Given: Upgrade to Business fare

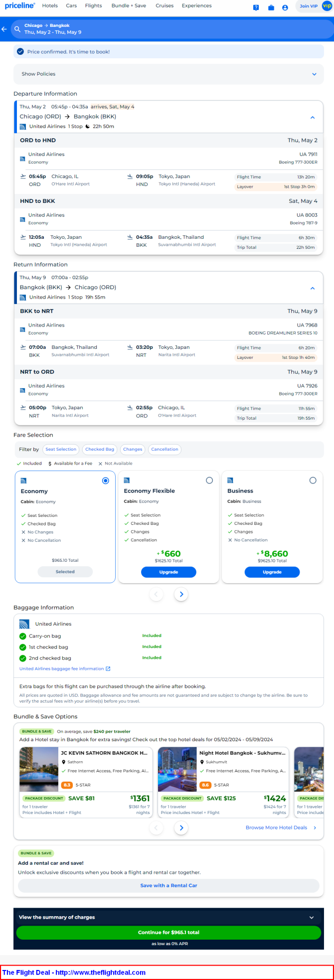Looking at the screenshot, I should (272, 572).
